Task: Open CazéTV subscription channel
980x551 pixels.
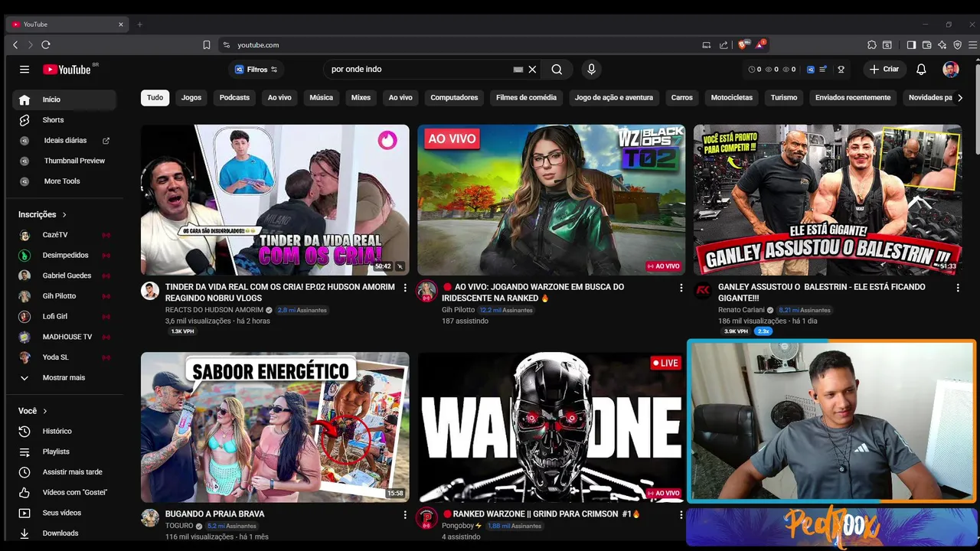Action: (x=64, y=235)
